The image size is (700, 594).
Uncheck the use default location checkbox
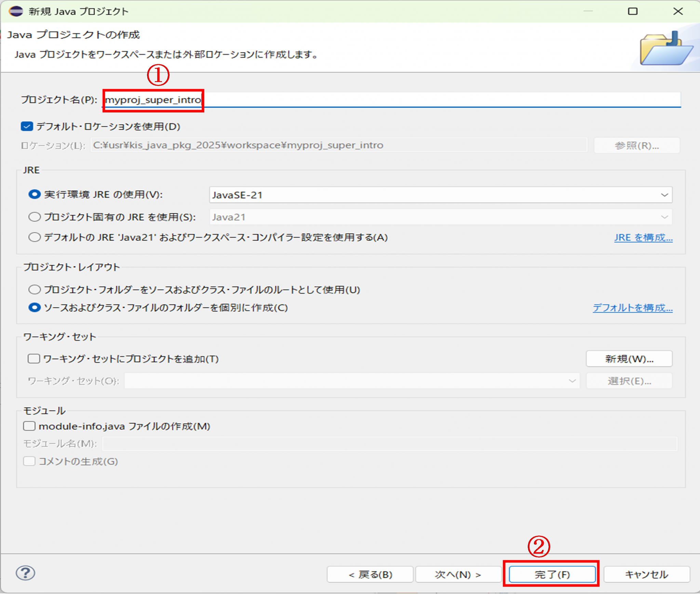point(27,126)
